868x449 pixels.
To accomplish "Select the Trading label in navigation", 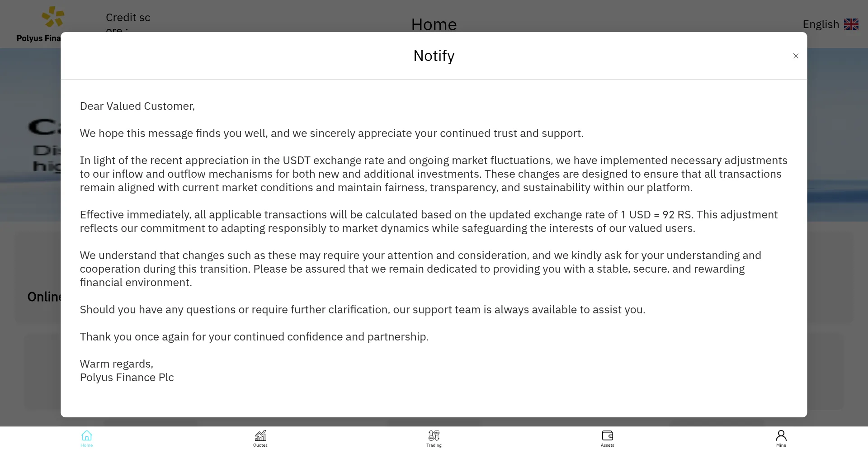I will click(434, 445).
